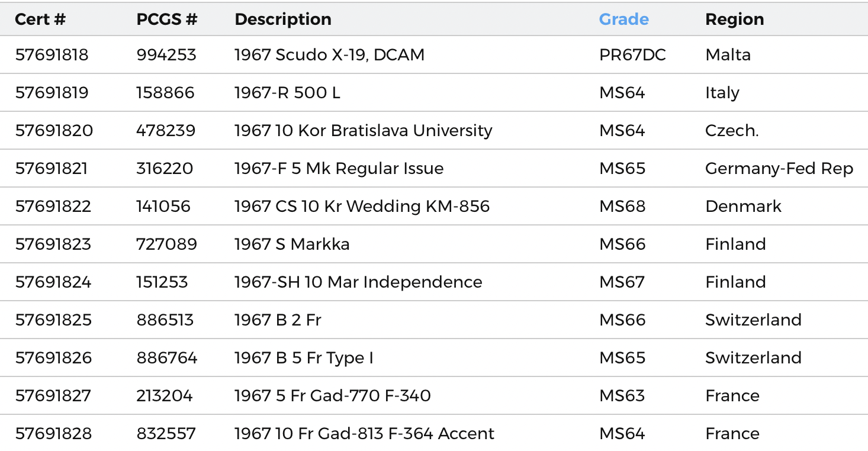Click 1967 5 Fr Gad-770 F-340 description
The height and width of the screenshot is (451, 868).
tap(332, 396)
